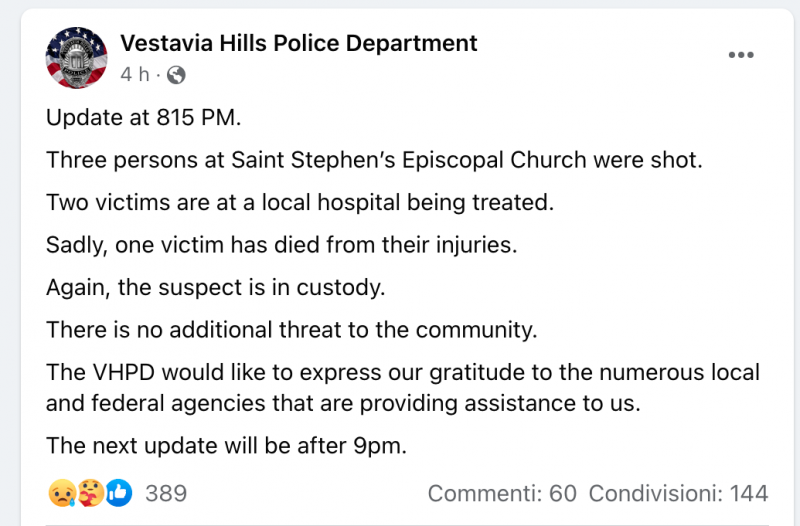Click the "next update will be after 9pm" line
800x526 pixels.
226,446
